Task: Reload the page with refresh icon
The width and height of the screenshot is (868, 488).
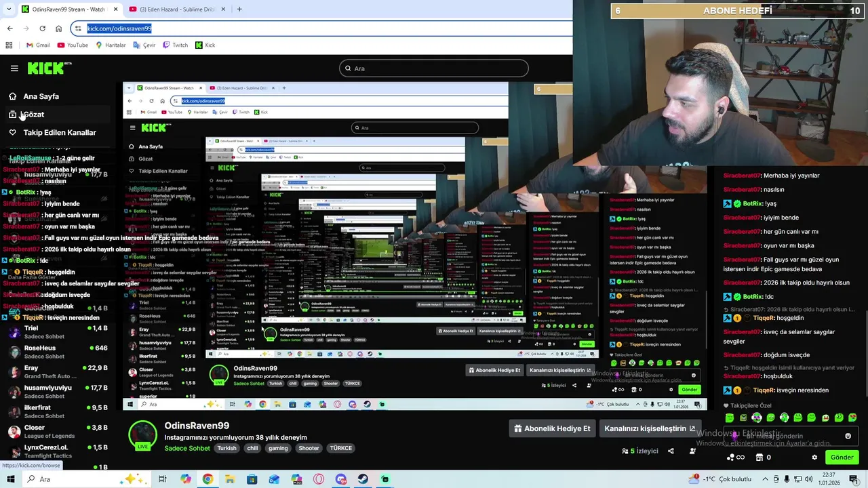Action: pyautogui.click(x=42, y=28)
